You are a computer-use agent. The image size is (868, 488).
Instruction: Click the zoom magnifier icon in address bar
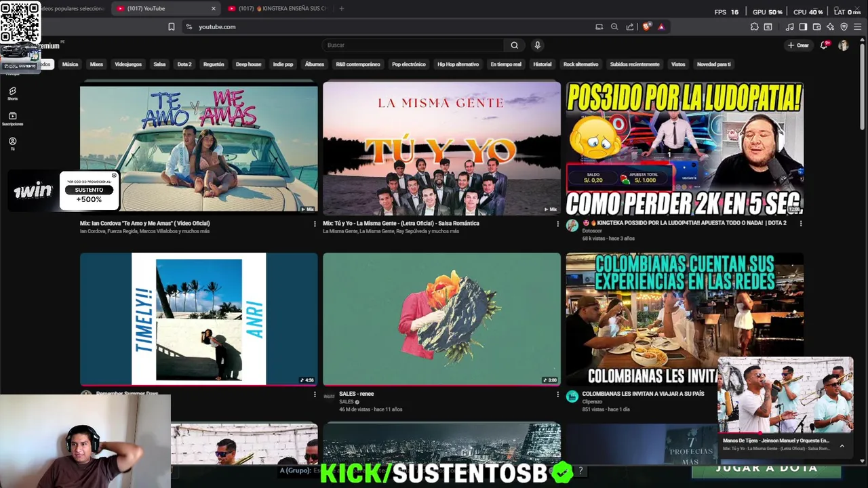(614, 26)
